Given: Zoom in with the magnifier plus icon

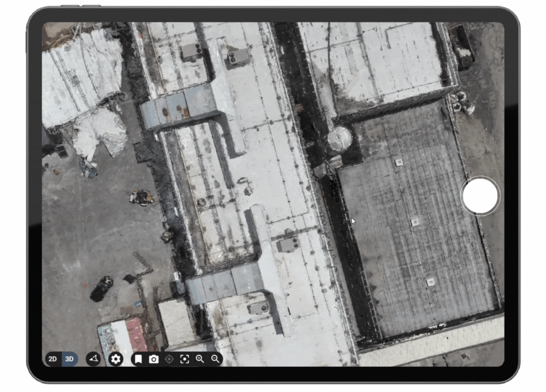Looking at the screenshot, I should (x=200, y=359).
